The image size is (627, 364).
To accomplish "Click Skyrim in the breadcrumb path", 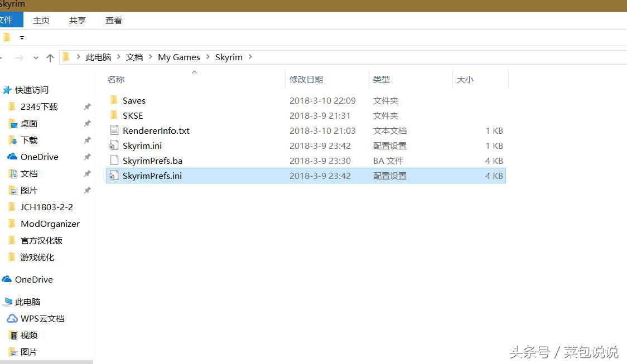I will point(229,57).
